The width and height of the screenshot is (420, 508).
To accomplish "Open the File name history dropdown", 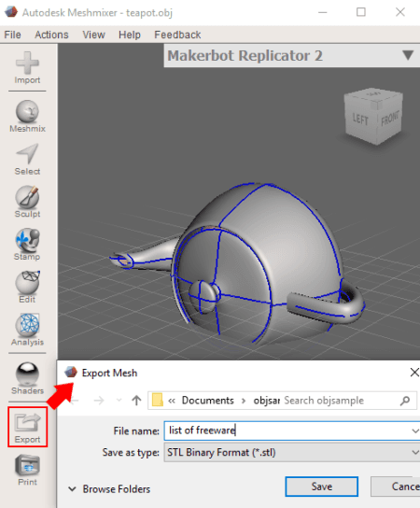I will [414, 430].
